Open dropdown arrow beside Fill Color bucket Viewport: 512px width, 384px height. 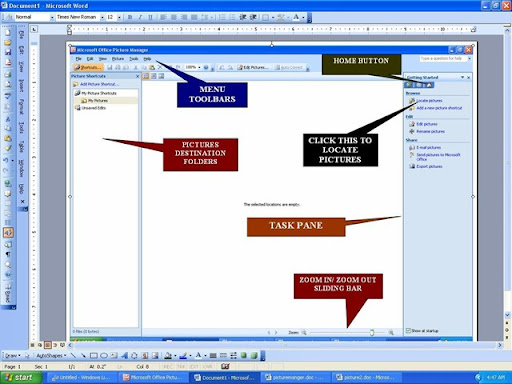coord(175,356)
